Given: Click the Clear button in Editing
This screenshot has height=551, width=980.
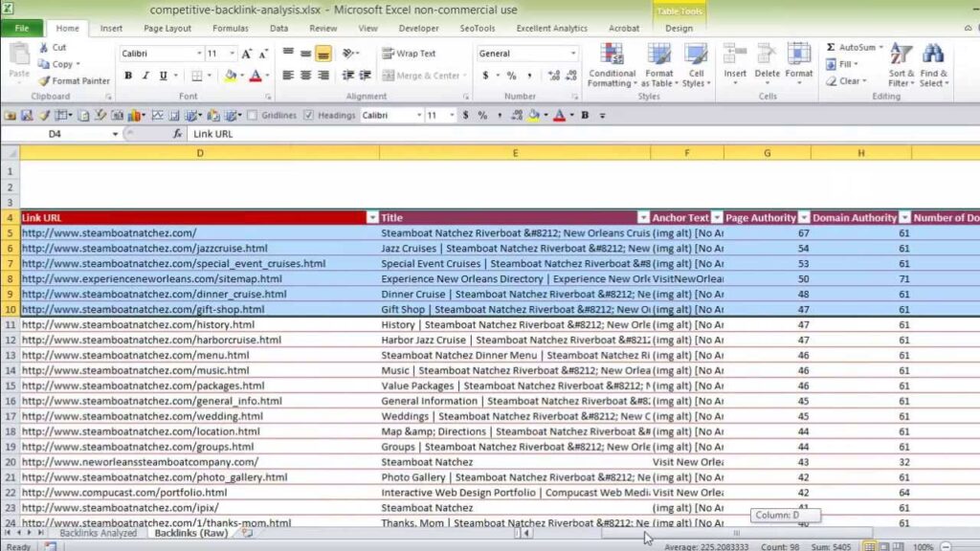Looking at the screenshot, I should [x=846, y=81].
